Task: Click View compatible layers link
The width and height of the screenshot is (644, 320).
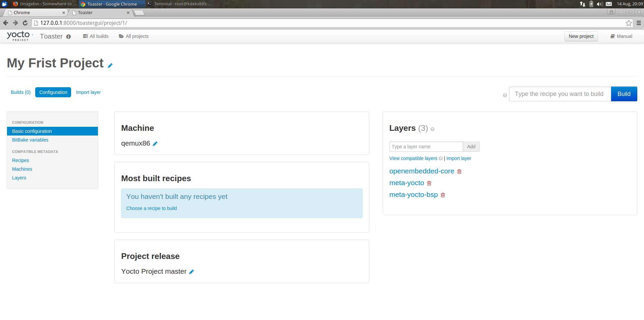Action: click(413, 158)
